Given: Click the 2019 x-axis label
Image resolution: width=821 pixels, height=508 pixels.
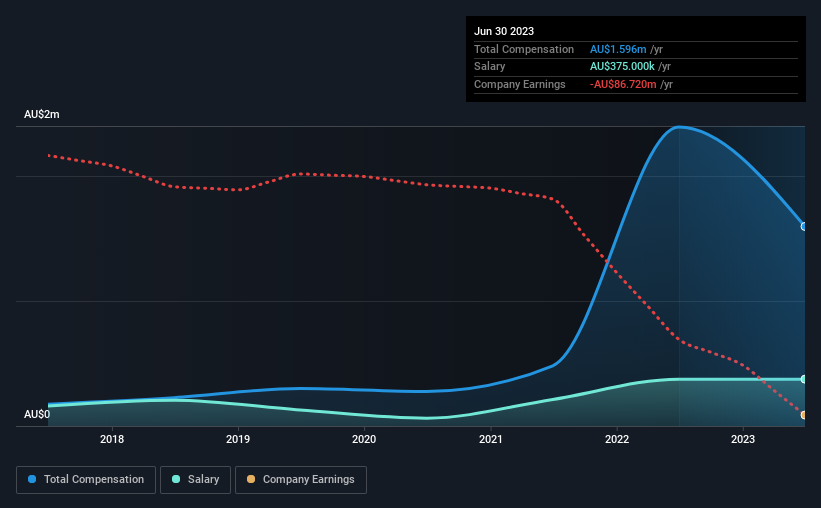Looking at the screenshot, I should point(238,439).
